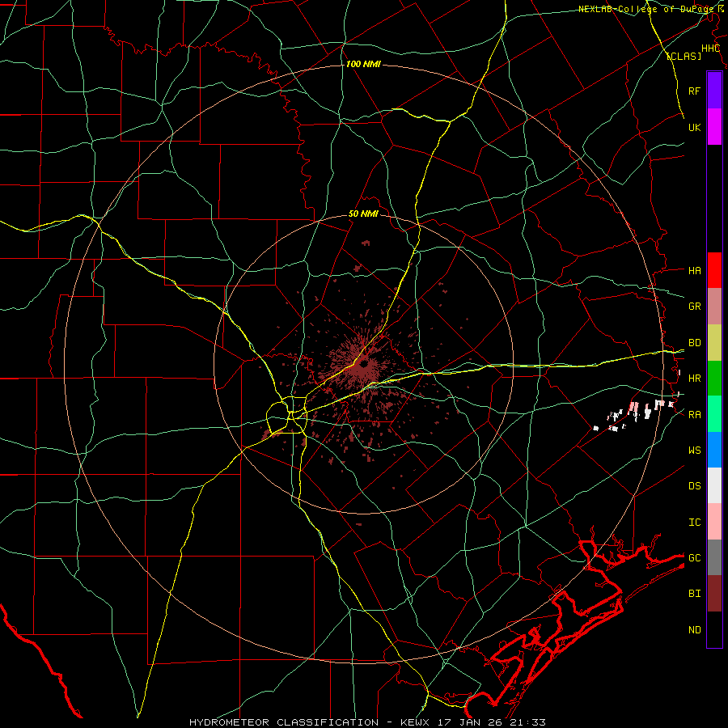Click the 'WS' legend label
728x728 pixels.
(694, 451)
